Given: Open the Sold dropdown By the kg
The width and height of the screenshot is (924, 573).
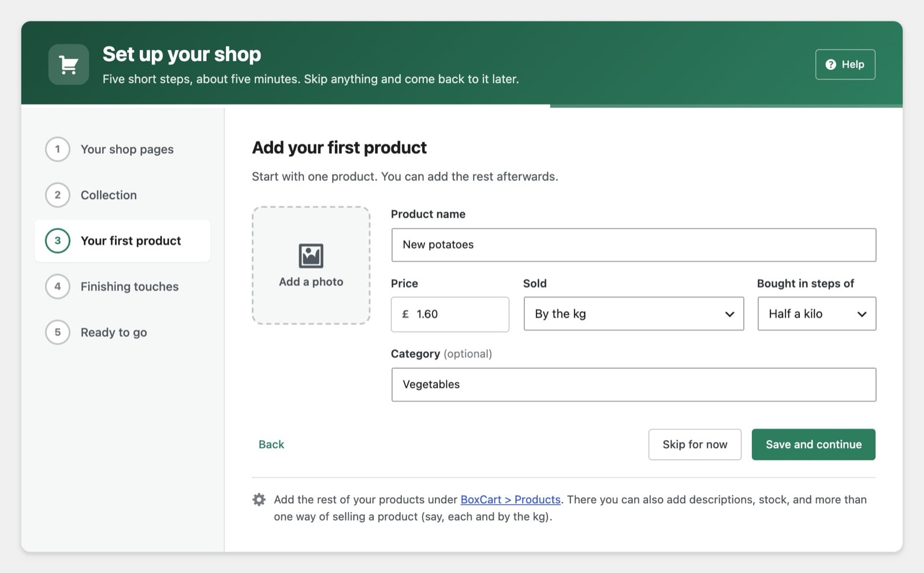Looking at the screenshot, I should pos(634,314).
